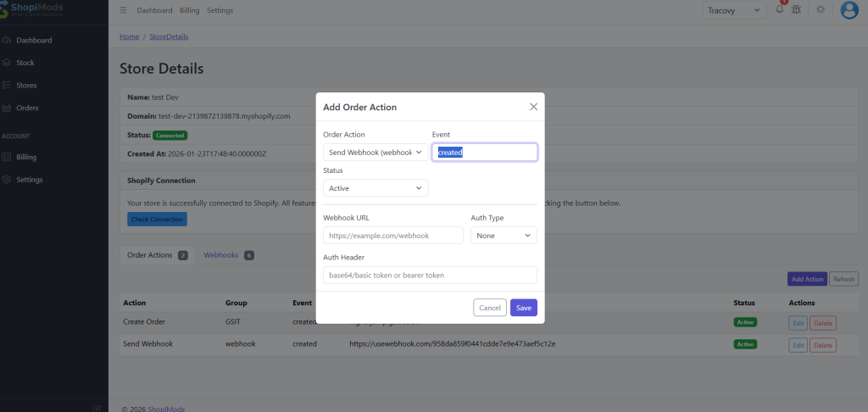The width and height of the screenshot is (868, 412).
Task: Click the Auth Header input field
Action: [x=430, y=275]
